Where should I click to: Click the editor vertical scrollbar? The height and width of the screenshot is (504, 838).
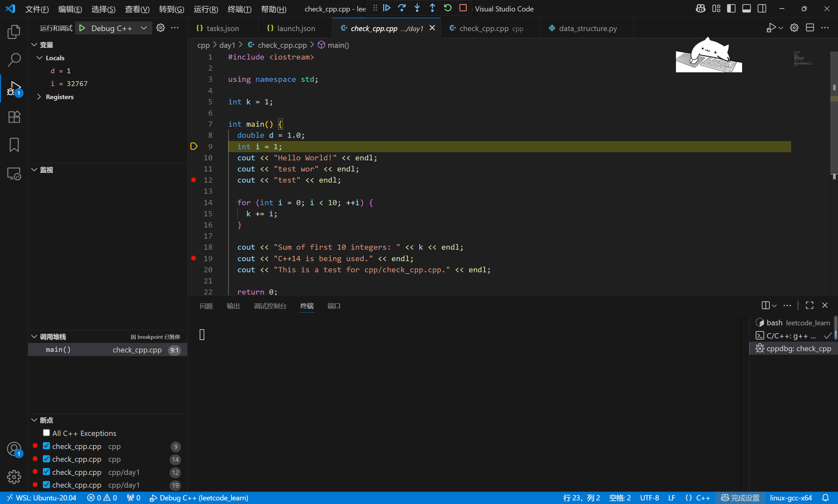coord(834,112)
